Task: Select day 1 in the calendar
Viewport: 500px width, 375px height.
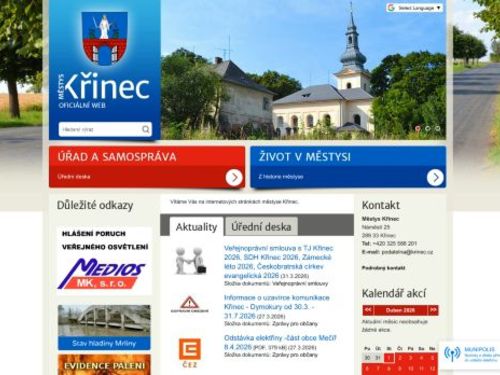Action: pos(389,358)
